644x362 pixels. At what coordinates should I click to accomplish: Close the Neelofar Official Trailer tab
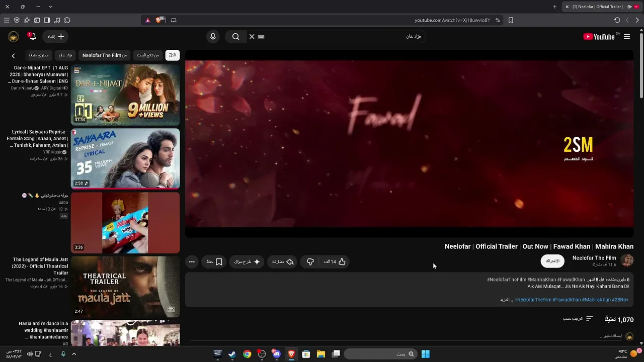[567, 7]
